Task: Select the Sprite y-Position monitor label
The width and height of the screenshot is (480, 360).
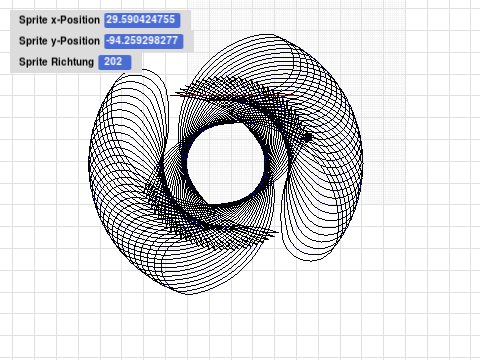Action: [x=59, y=41]
